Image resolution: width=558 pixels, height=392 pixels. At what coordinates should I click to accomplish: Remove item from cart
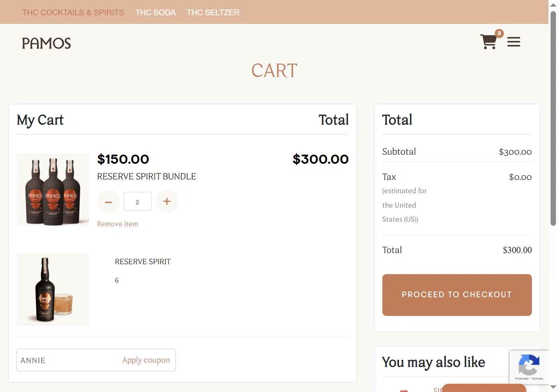117,224
